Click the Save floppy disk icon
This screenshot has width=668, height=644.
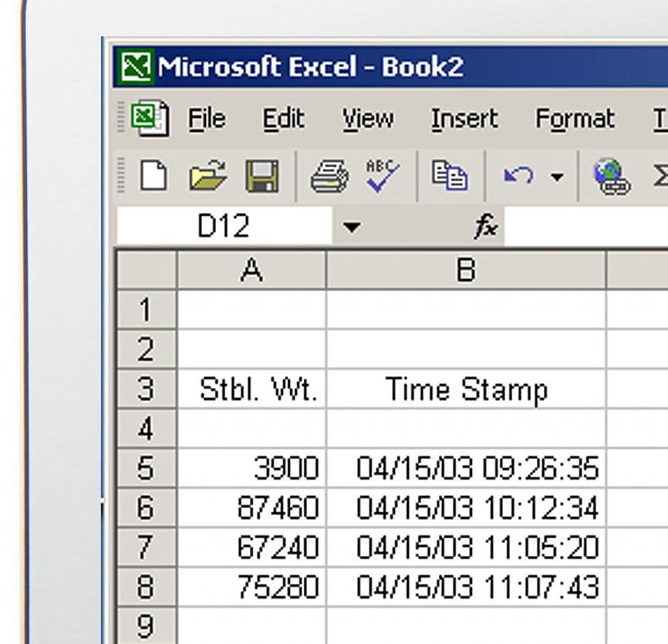tap(262, 177)
